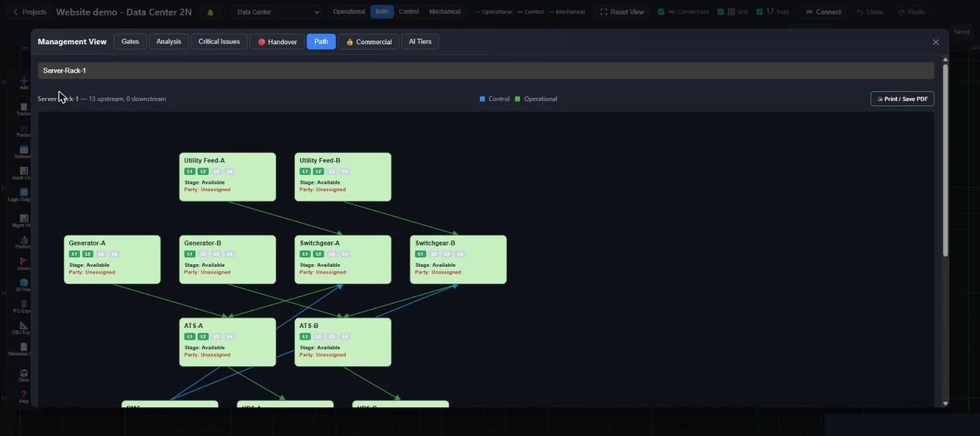This screenshot has width=980, height=436.
Task: Toggle the Grid checkbox
Action: (721, 12)
